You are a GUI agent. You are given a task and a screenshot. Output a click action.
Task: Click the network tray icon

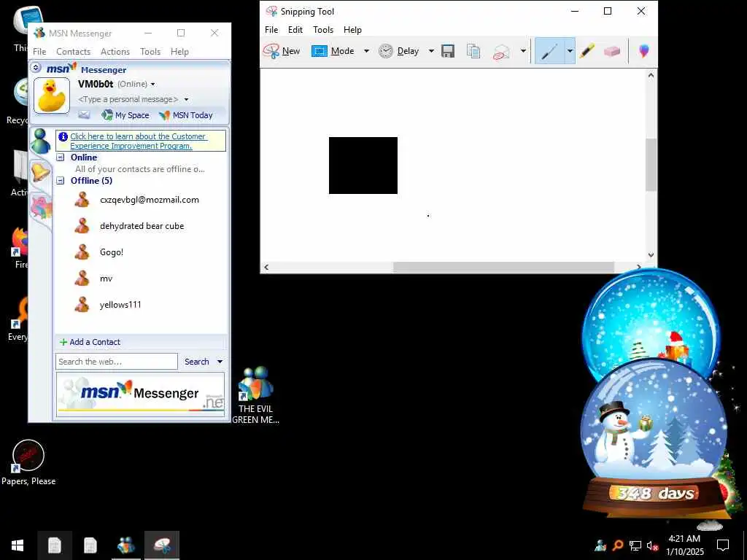[x=635, y=545]
